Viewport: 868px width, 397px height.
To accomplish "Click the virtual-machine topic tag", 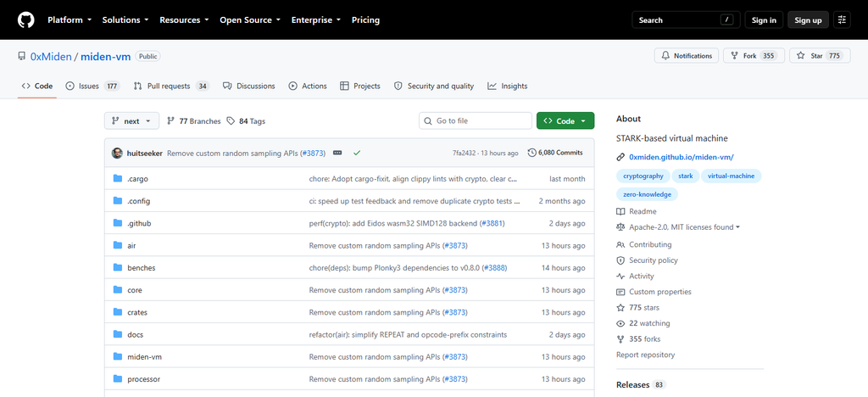I will [x=732, y=176].
